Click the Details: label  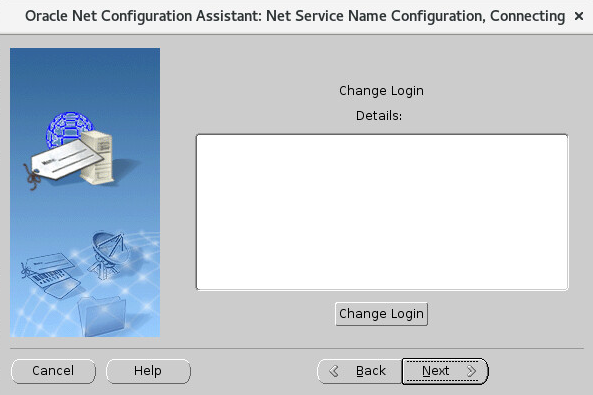pos(379,115)
